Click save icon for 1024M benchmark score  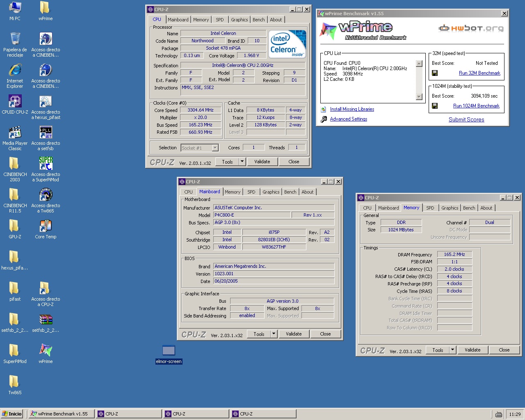tap(435, 106)
